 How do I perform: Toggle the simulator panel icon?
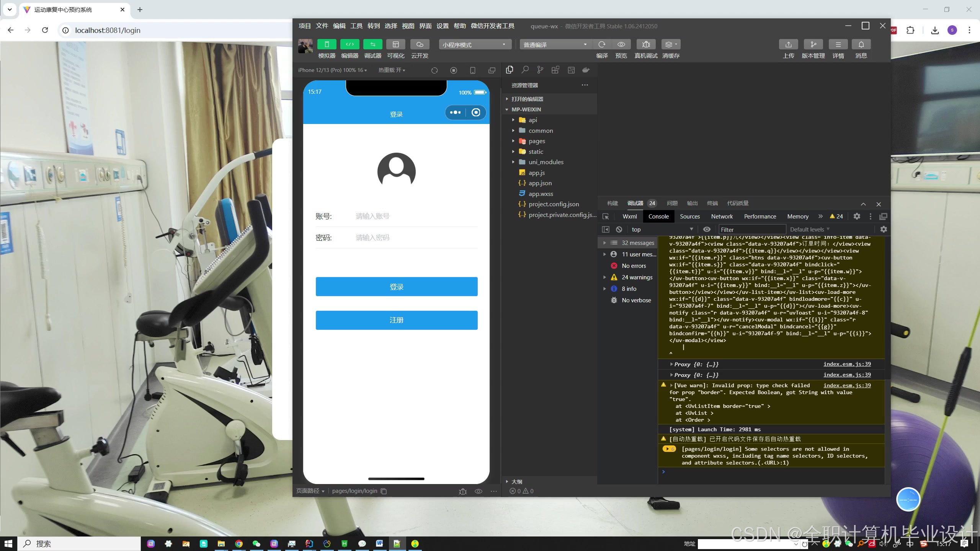click(x=327, y=44)
